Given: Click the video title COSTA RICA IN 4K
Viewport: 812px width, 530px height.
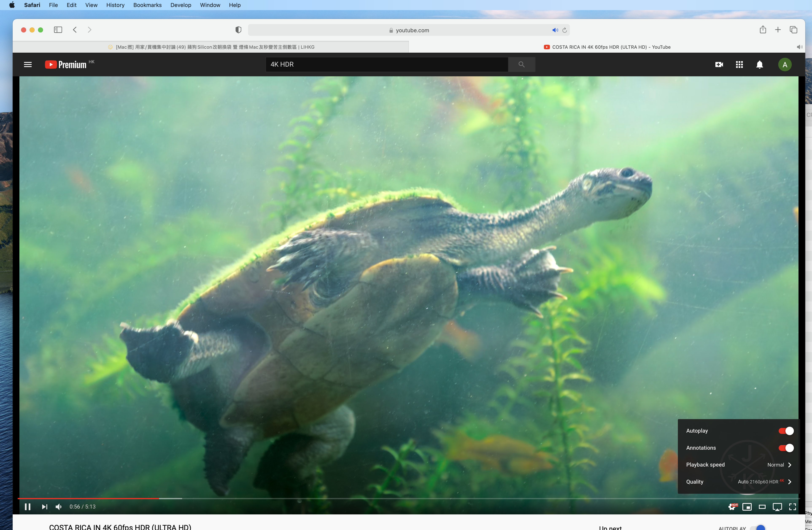Looking at the screenshot, I should pyautogui.click(x=120, y=527).
